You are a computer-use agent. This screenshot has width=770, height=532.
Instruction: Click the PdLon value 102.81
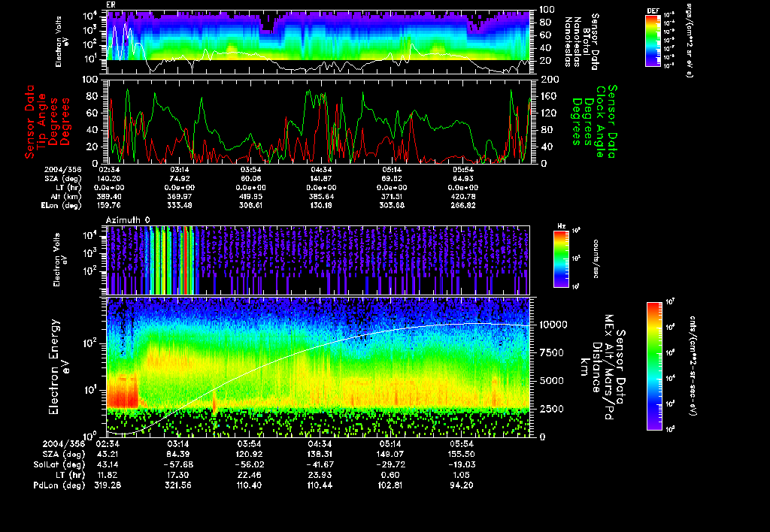coord(390,485)
